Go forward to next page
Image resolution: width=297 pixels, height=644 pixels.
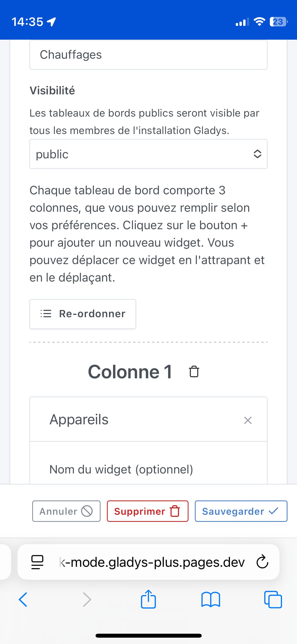[87, 599]
